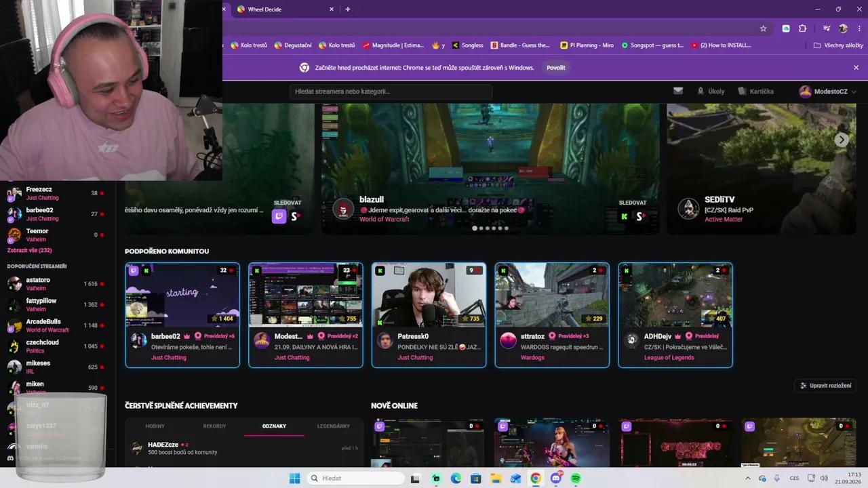Open the Patressk0 stream thumbnail

(429, 296)
